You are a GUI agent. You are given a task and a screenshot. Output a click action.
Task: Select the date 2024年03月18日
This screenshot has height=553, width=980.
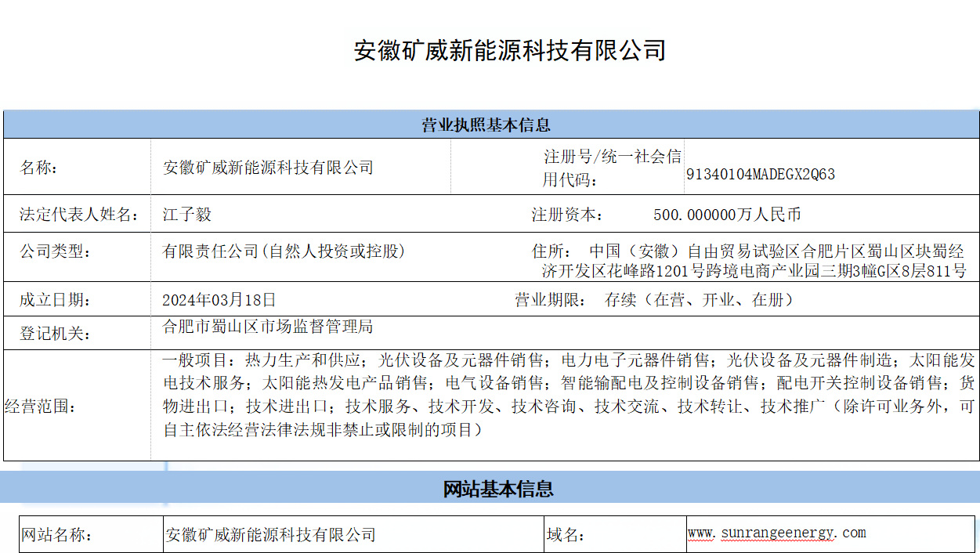tap(219, 300)
